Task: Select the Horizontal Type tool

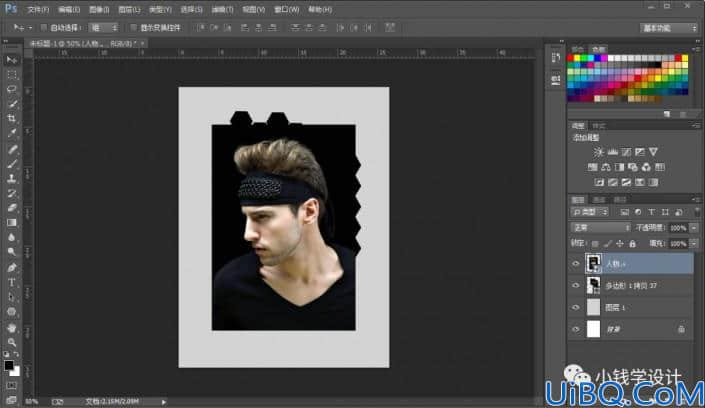Action: (12, 282)
